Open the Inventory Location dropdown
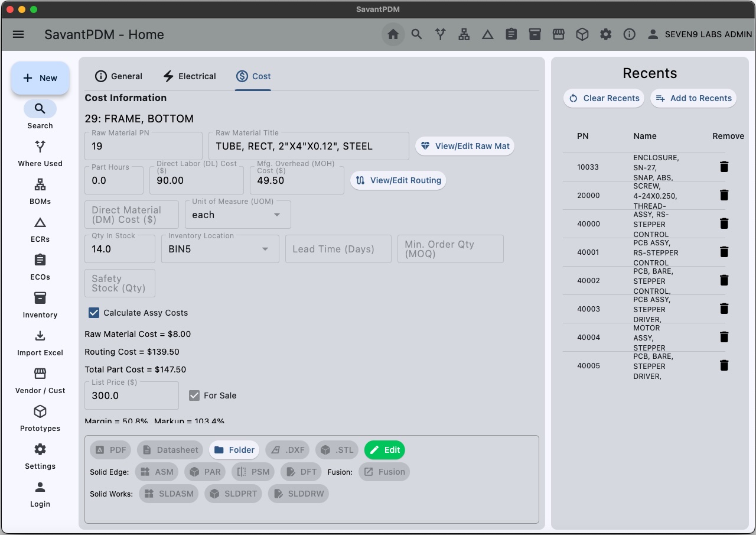Screen dimensions: 756x535 point(220,249)
